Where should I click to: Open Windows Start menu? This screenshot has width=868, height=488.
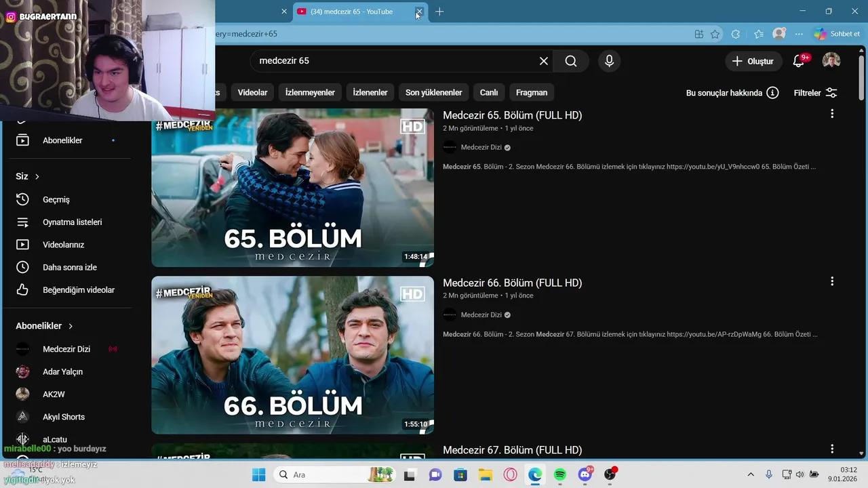(x=258, y=474)
